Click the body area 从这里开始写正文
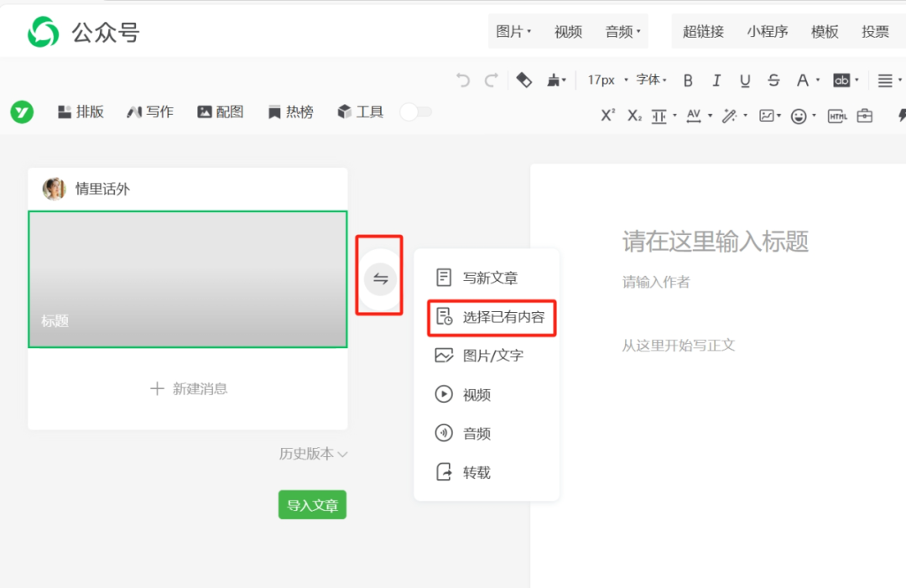 point(679,346)
